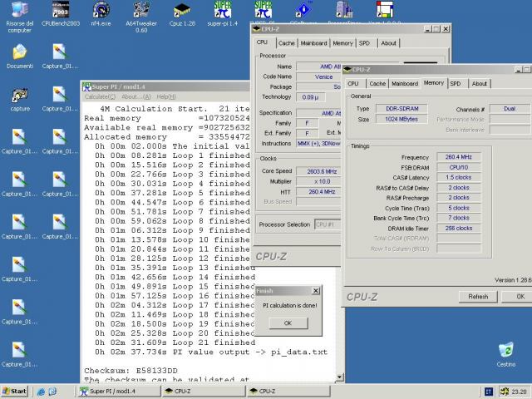Click Loop 21 finished line in Super PI
Screen dimensions: 532x399
tap(175, 342)
